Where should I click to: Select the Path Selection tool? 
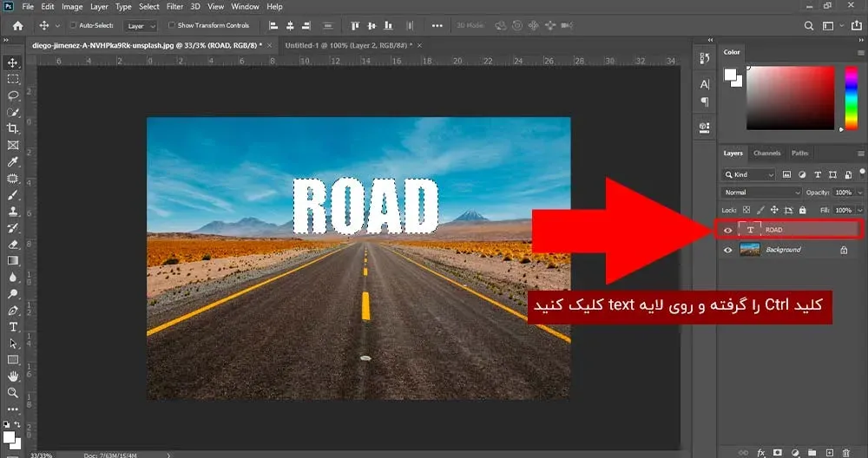pyautogui.click(x=13, y=343)
